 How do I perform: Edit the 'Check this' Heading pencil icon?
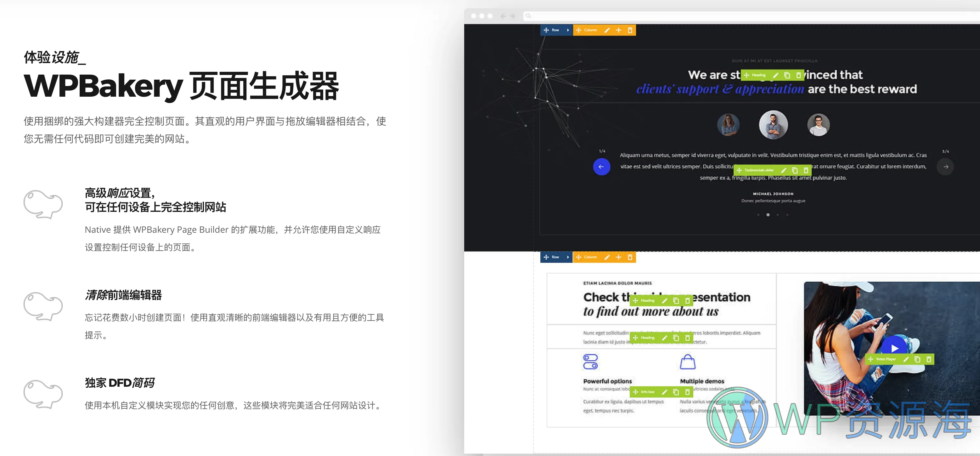[665, 301]
